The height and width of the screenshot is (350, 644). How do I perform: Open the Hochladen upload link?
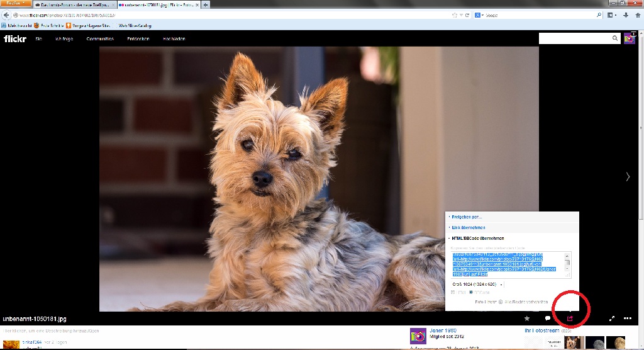(x=174, y=38)
